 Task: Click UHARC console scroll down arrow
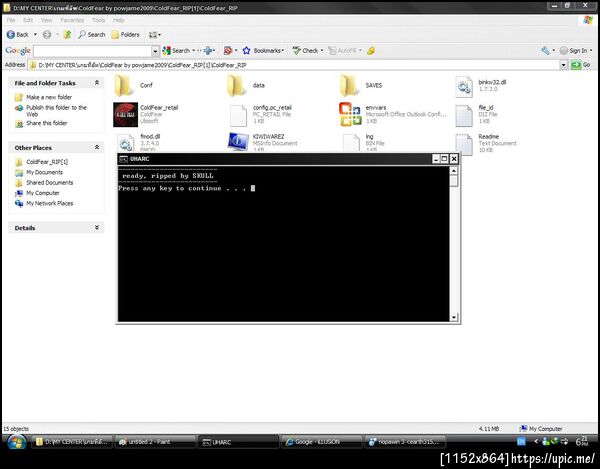click(454, 317)
